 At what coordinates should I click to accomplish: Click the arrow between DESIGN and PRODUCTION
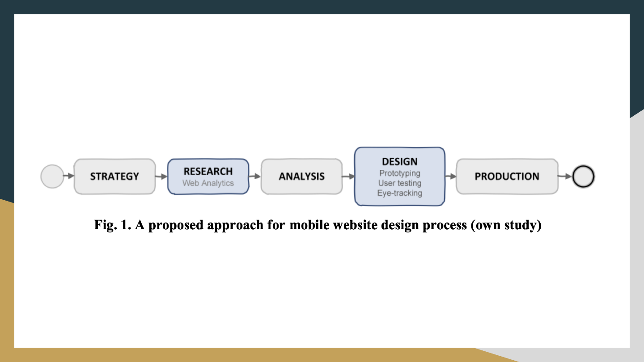(450, 177)
